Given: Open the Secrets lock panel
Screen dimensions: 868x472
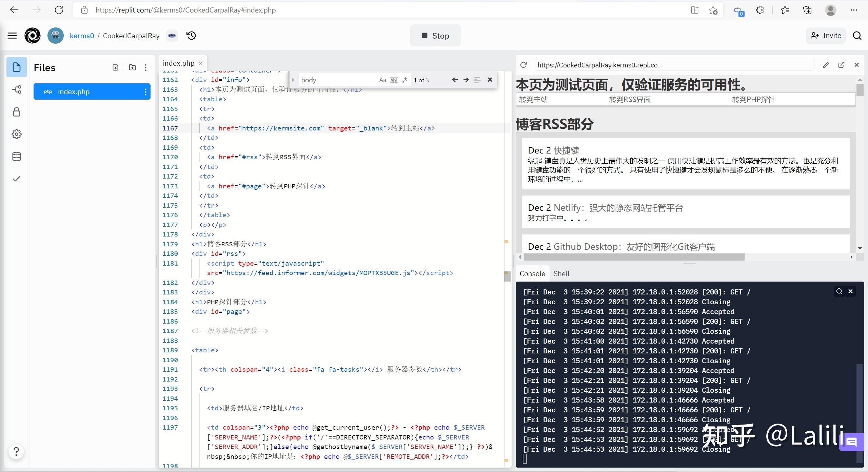Looking at the screenshot, I should point(17,112).
